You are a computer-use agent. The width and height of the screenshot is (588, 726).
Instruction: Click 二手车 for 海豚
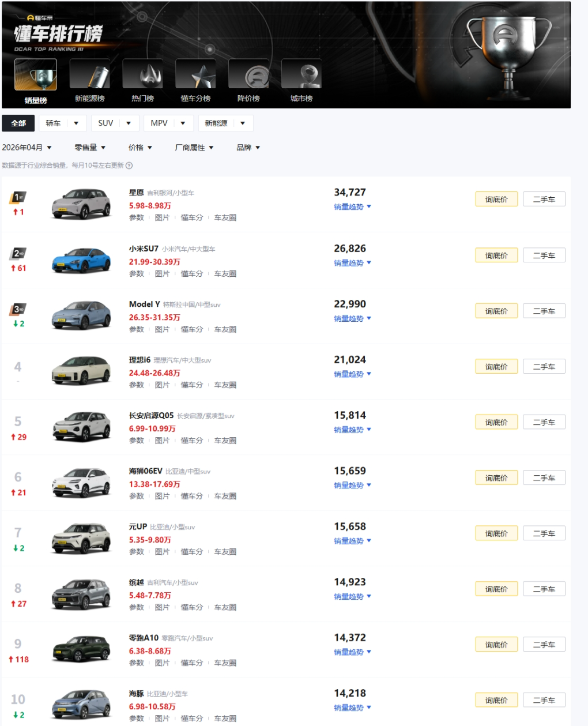544,700
